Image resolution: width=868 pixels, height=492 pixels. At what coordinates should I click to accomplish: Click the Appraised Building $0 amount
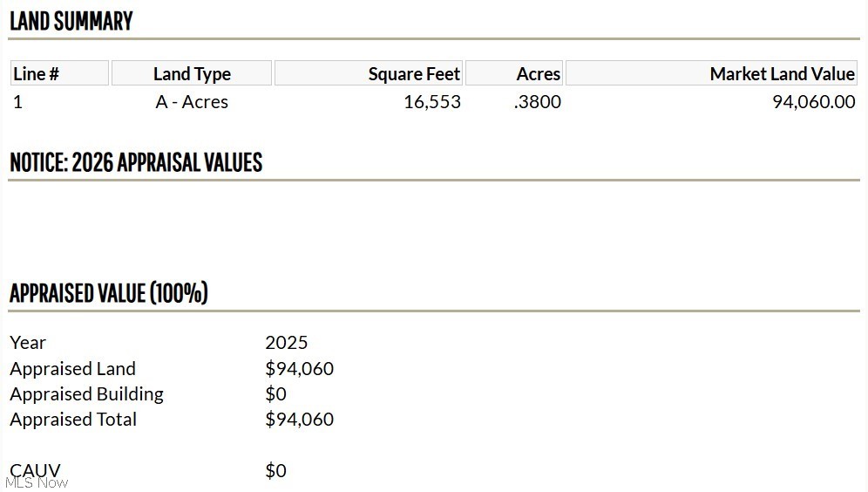coord(275,394)
